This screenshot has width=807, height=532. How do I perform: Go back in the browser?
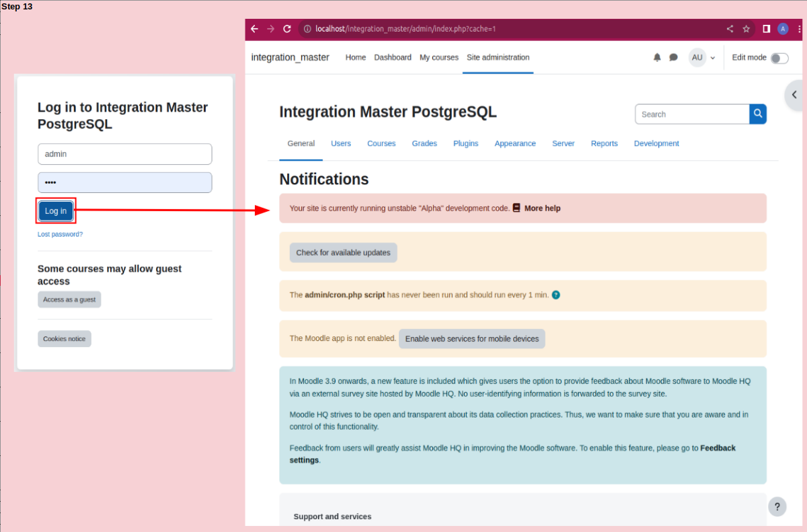[254, 29]
